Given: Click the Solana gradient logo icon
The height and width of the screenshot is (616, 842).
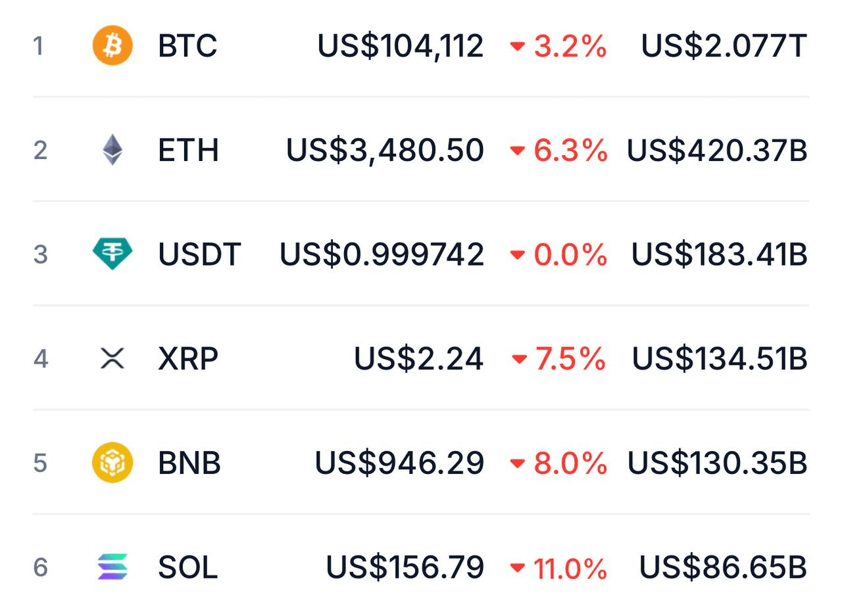Looking at the screenshot, I should coord(112,567).
